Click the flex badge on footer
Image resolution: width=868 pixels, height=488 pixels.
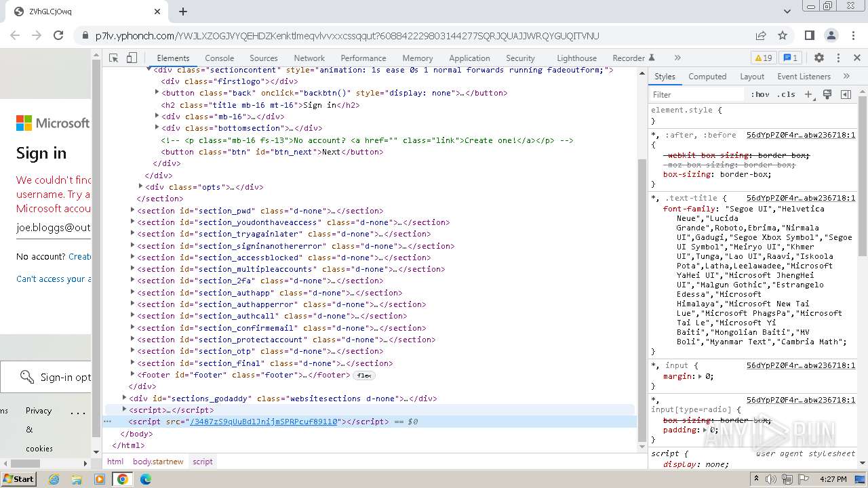[x=364, y=375]
